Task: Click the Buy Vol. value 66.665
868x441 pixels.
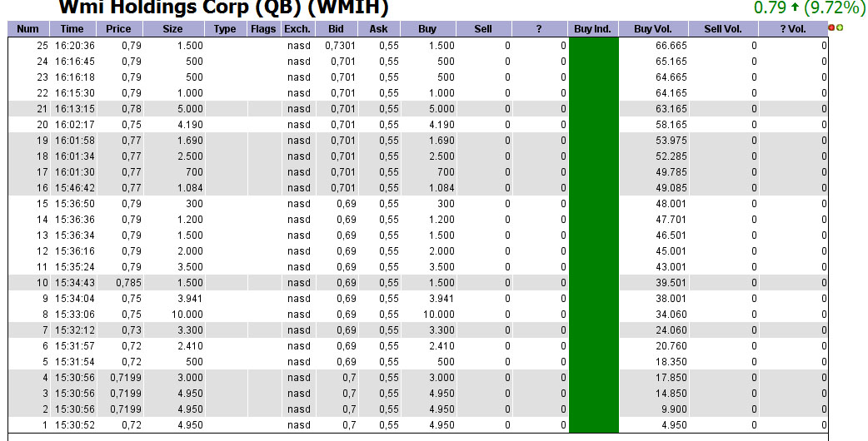Action: [671, 46]
